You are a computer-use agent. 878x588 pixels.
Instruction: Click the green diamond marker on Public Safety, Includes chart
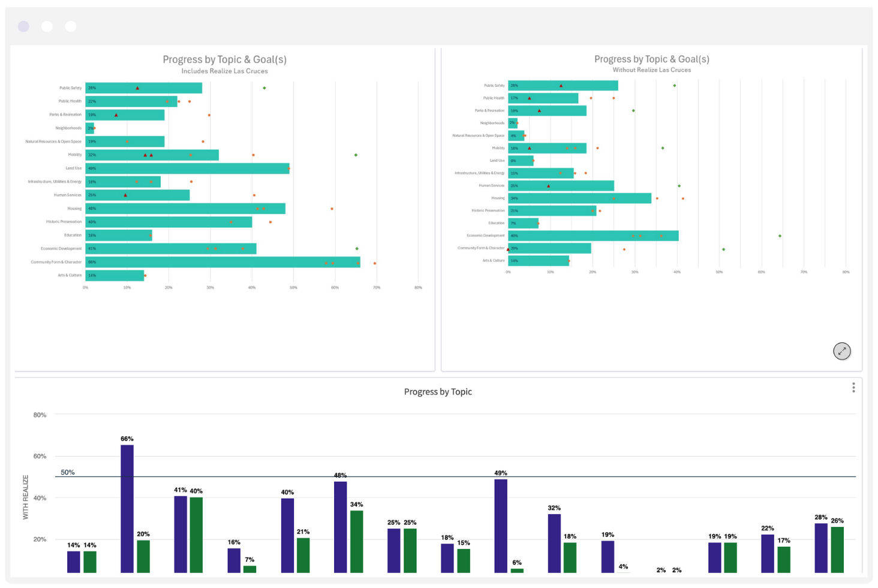coord(264,88)
